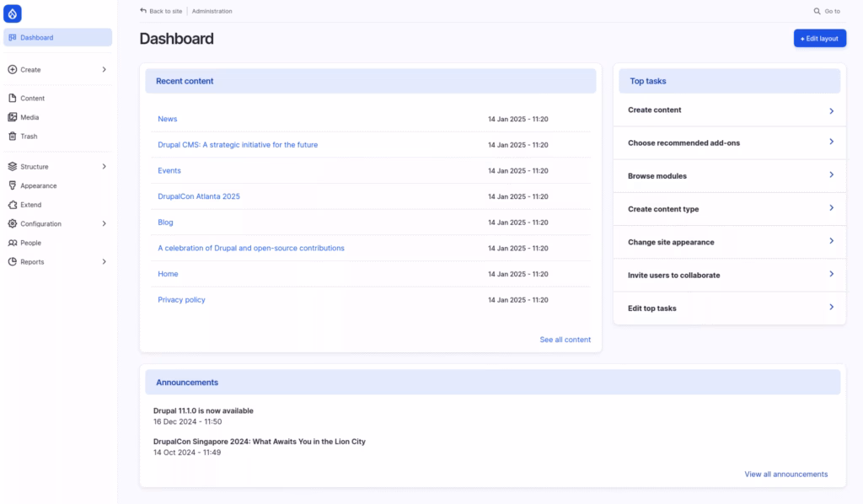This screenshot has width=863, height=504.
Task: Click the Go to search magnifier icon
Action: coord(817,11)
